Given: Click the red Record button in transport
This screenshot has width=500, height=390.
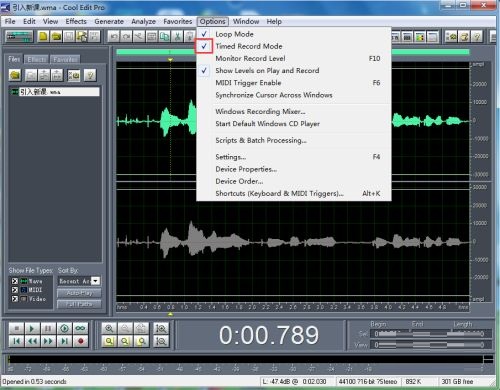Looking at the screenshot, I should click(81, 341).
